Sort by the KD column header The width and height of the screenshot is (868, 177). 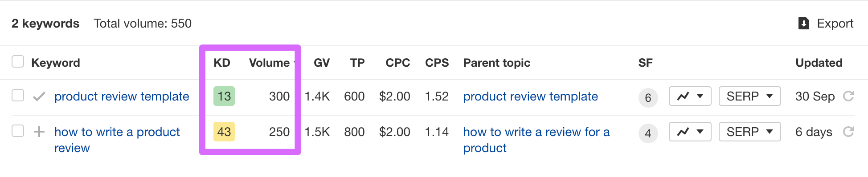[222, 63]
